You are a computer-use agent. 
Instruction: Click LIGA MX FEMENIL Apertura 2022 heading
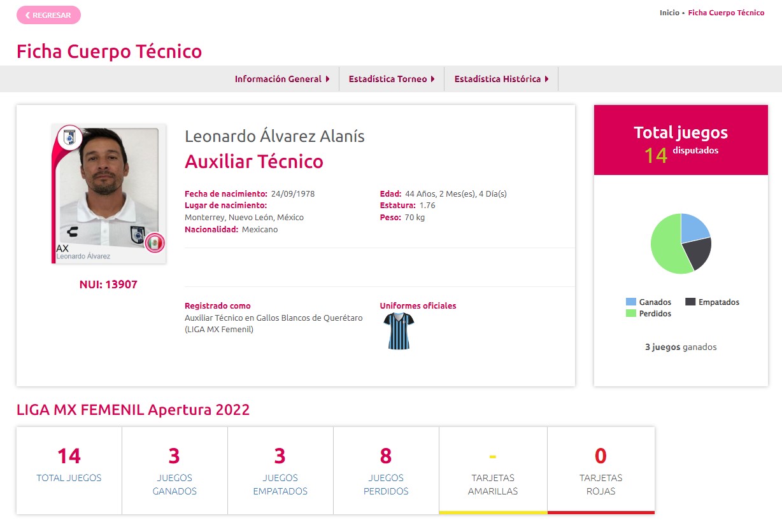pos(133,410)
